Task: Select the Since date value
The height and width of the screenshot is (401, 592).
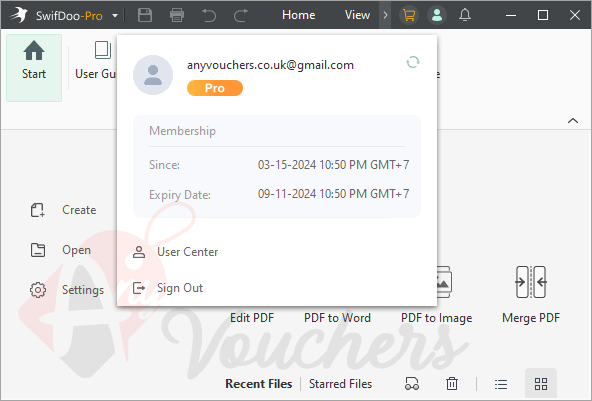Action: point(333,165)
